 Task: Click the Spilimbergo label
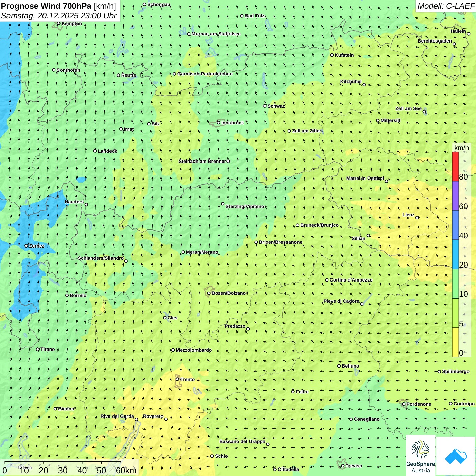456,371
